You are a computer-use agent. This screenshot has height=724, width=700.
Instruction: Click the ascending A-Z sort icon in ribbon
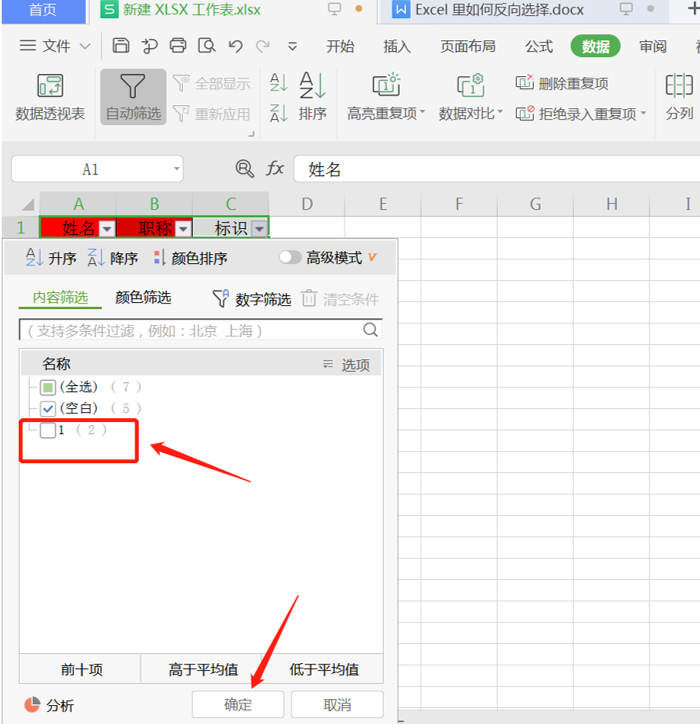278,83
